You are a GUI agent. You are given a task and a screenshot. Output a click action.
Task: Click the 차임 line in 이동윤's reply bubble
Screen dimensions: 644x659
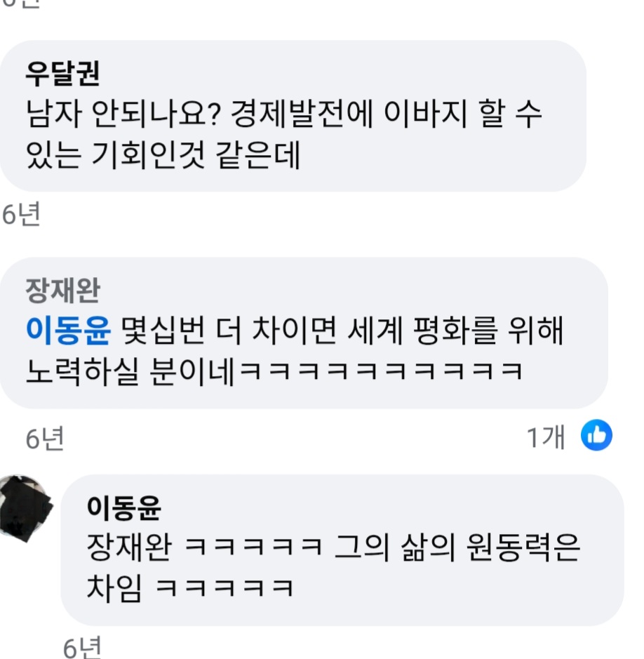click(x=190, y=587)
